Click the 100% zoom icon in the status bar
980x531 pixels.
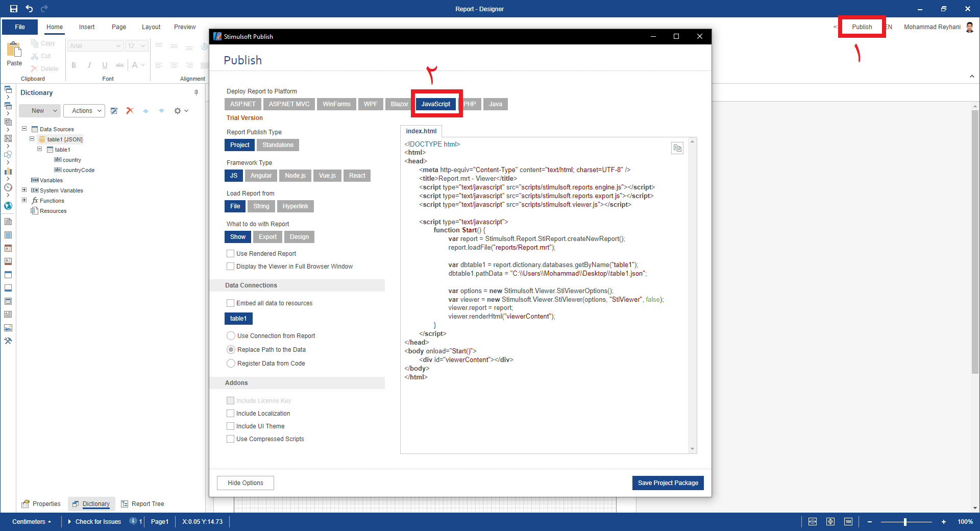point(848,522)
